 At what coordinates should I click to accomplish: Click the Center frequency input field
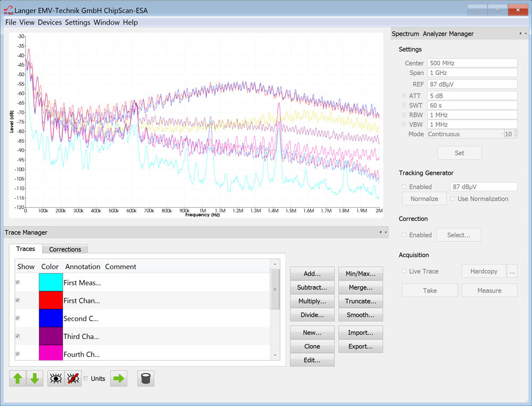click(x=472, y=63)
